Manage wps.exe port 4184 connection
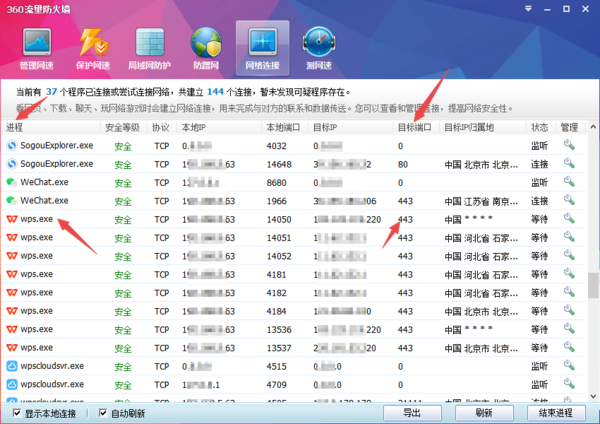600x424 pixels. tap(569, 310)
